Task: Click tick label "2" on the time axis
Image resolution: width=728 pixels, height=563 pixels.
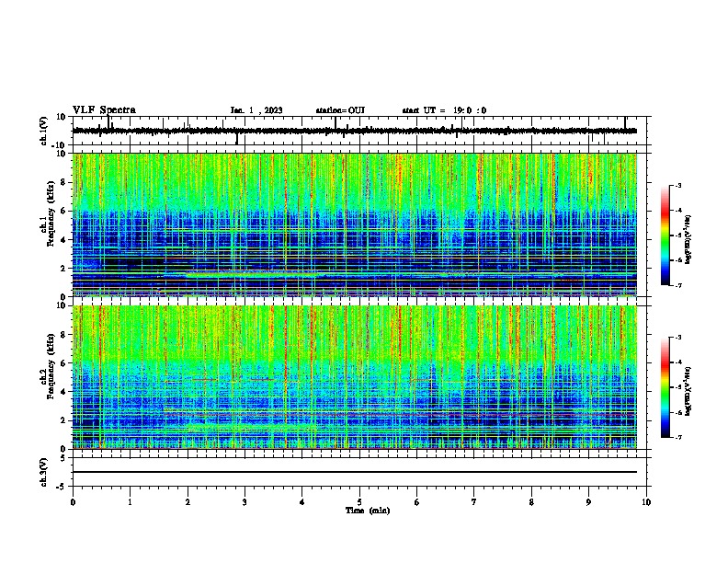Action: click(x=188, y=502)
